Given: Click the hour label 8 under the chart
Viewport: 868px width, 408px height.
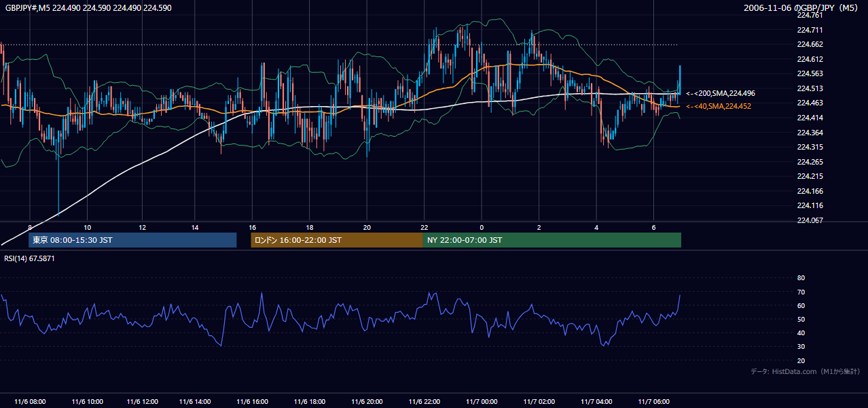Looking at the screenshot, I should [30, 227].
